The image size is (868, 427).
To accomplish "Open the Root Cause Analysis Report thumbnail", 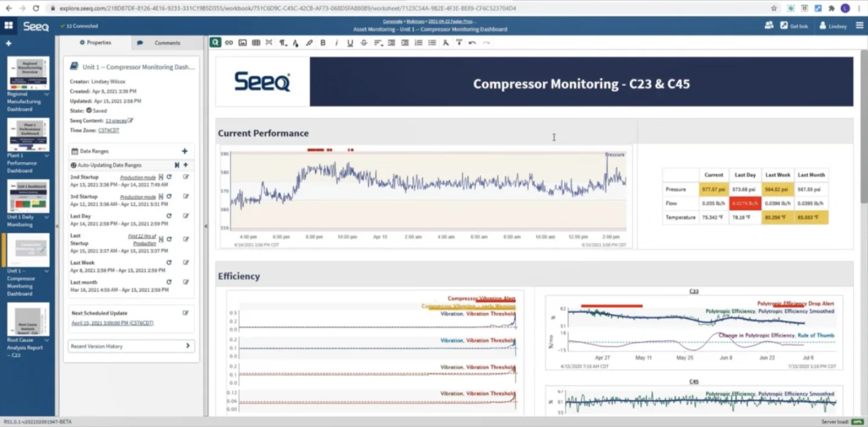I will [x=28, y=319].
